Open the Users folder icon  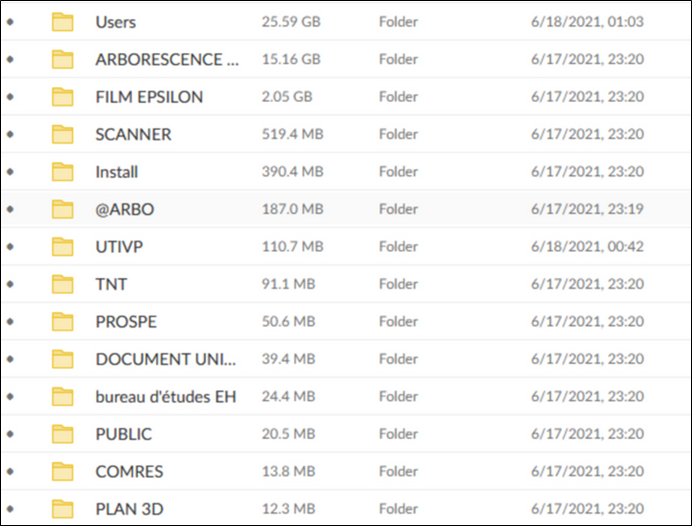point(62,22)
